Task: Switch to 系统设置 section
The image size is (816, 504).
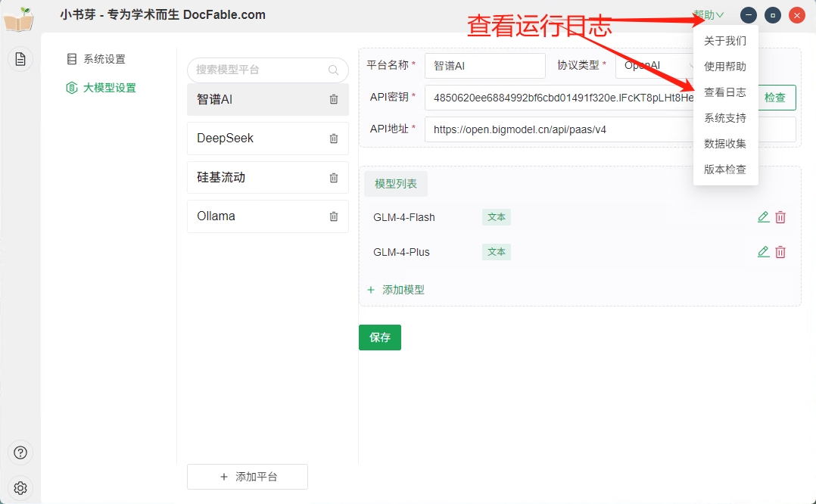Action: point(104,59)
